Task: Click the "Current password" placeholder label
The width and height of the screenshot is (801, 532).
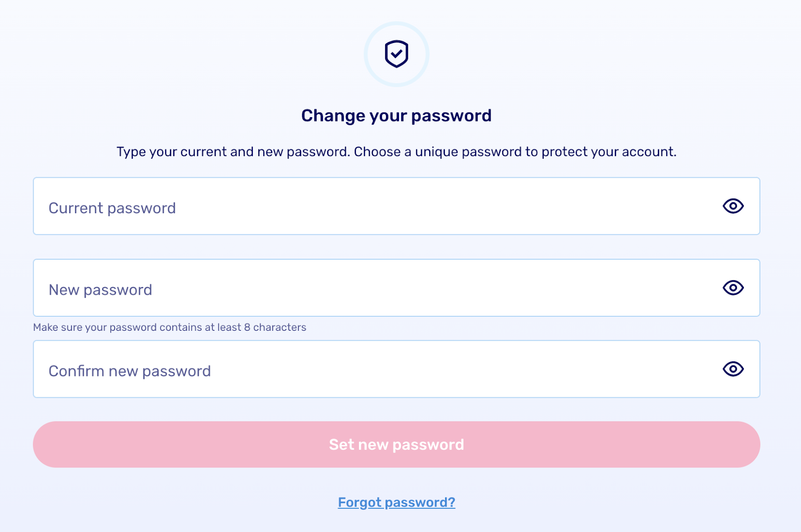Action: (112, 208)
